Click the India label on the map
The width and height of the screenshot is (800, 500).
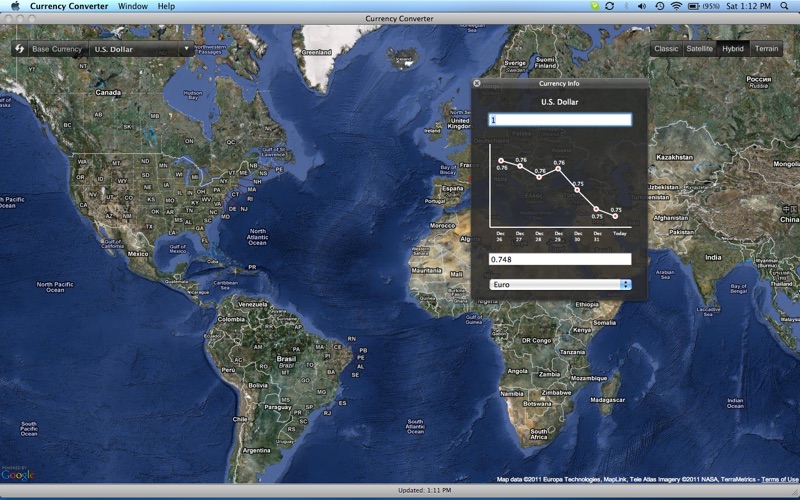point(713,257)
